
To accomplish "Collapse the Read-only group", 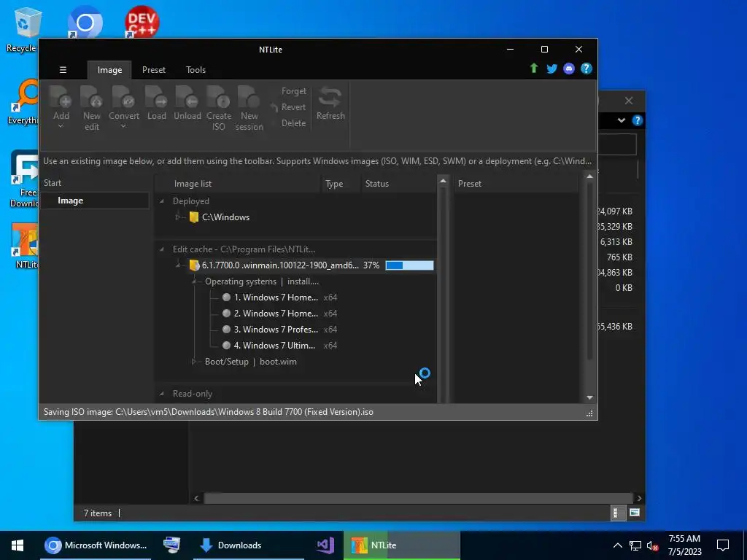I will (162, 394).
